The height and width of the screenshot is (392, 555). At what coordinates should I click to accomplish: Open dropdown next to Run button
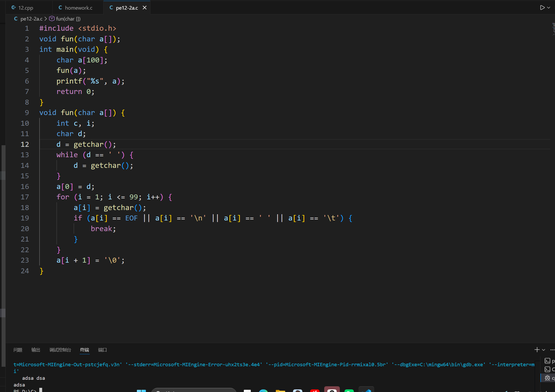[x=549, y=8]
